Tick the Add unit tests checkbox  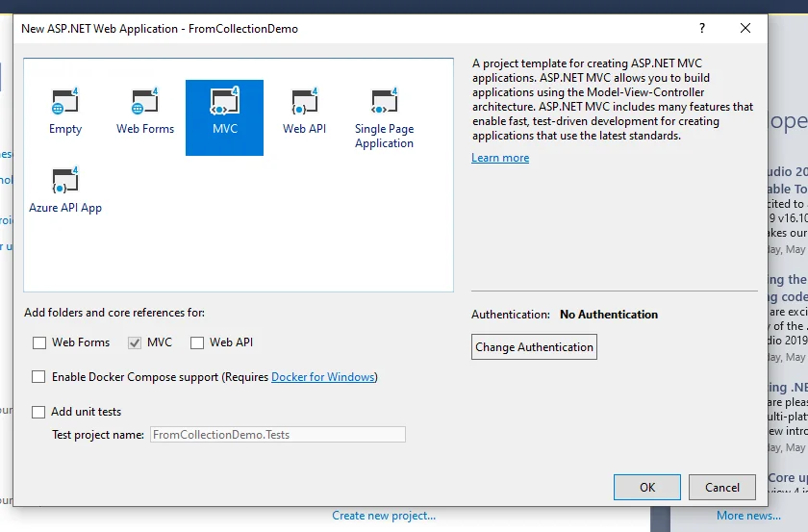(38, 412)
